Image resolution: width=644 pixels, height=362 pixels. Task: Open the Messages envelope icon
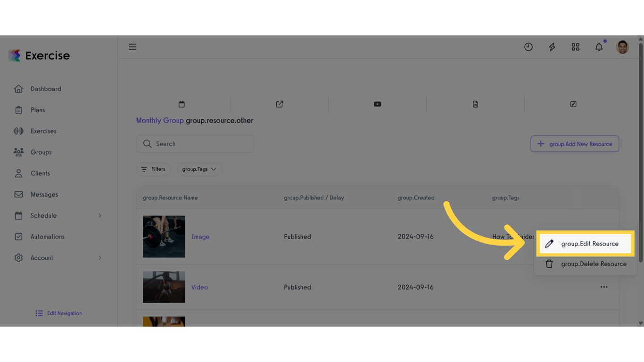(19, 194)
